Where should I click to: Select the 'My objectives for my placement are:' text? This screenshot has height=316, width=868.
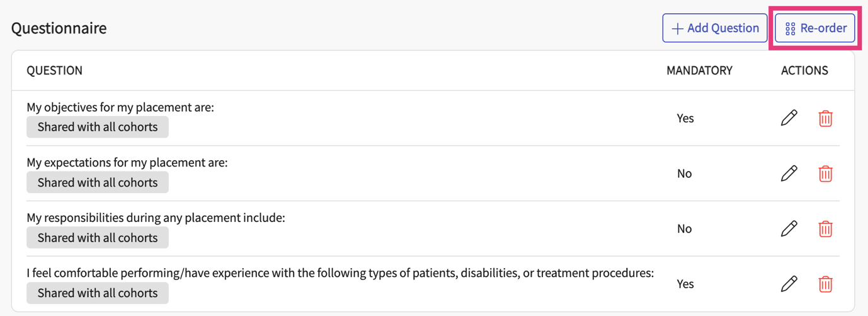[x=120, y=107]
